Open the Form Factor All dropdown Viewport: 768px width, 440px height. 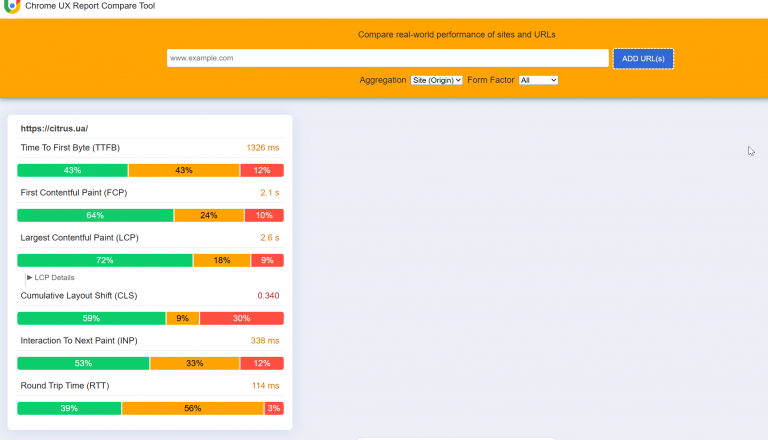tap(538, 80)
